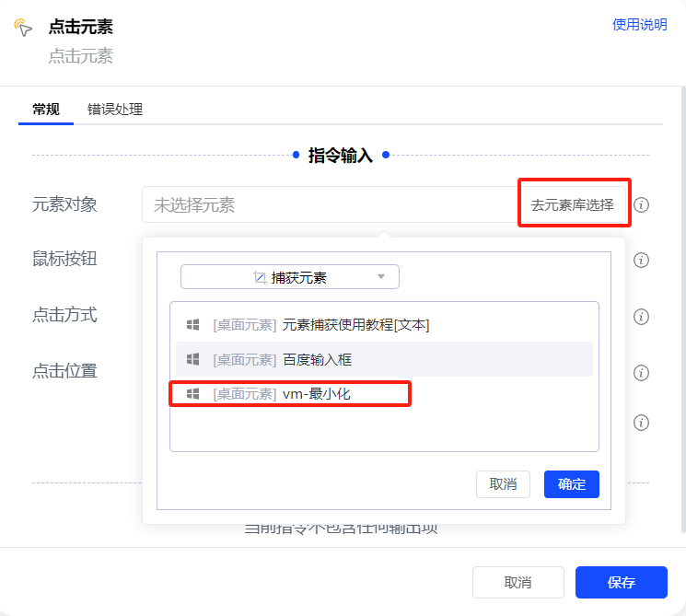Click the blue 保存 button

(x=621, y=582)
